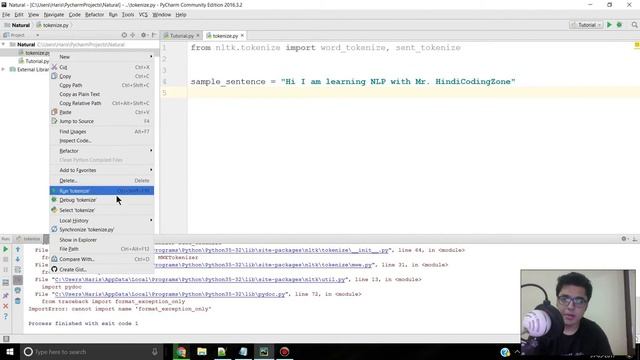
Task: Click the Print icon in Run panel
Action: 18,290
